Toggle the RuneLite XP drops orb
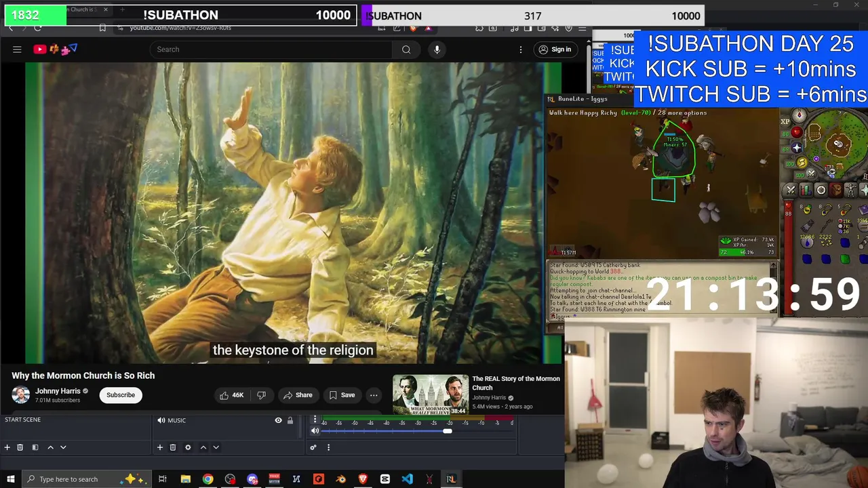 pos(785,122)
